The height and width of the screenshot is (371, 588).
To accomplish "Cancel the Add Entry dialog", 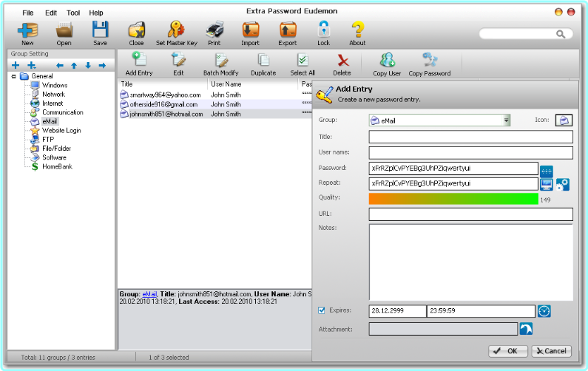I will tap(551, 351).
